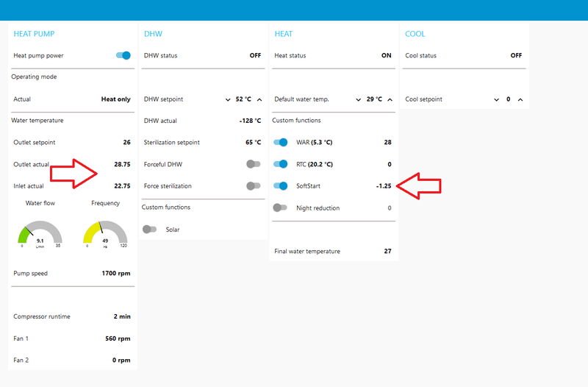Select the DHW panel heading

pyautogui.click(x=153, y=34)
